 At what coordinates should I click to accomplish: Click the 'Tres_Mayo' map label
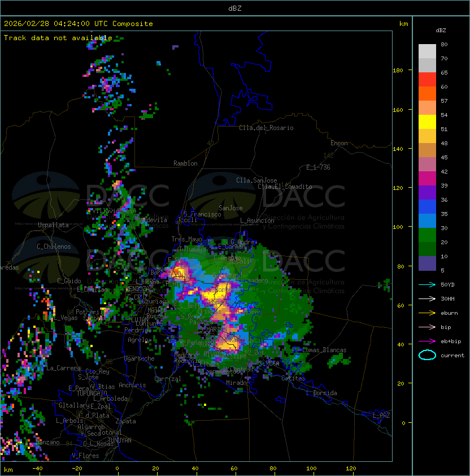pyautogui.click(x=186, y=239)
